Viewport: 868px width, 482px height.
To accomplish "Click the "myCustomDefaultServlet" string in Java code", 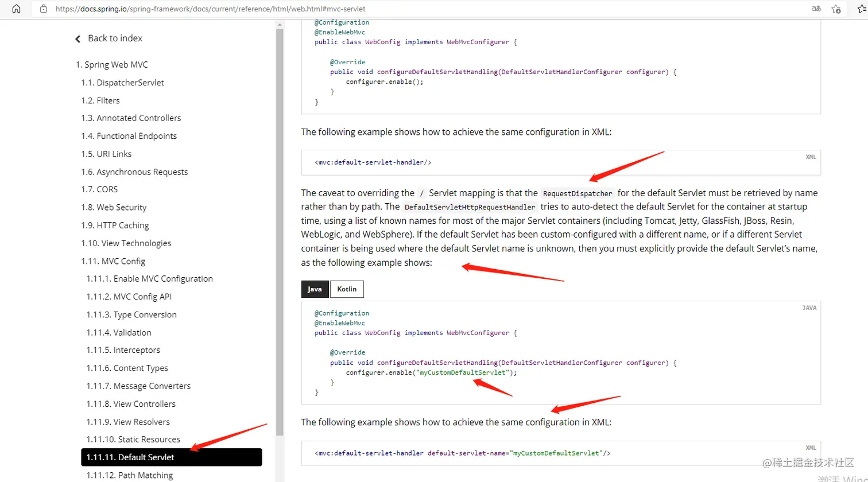I will pos(462,373).
